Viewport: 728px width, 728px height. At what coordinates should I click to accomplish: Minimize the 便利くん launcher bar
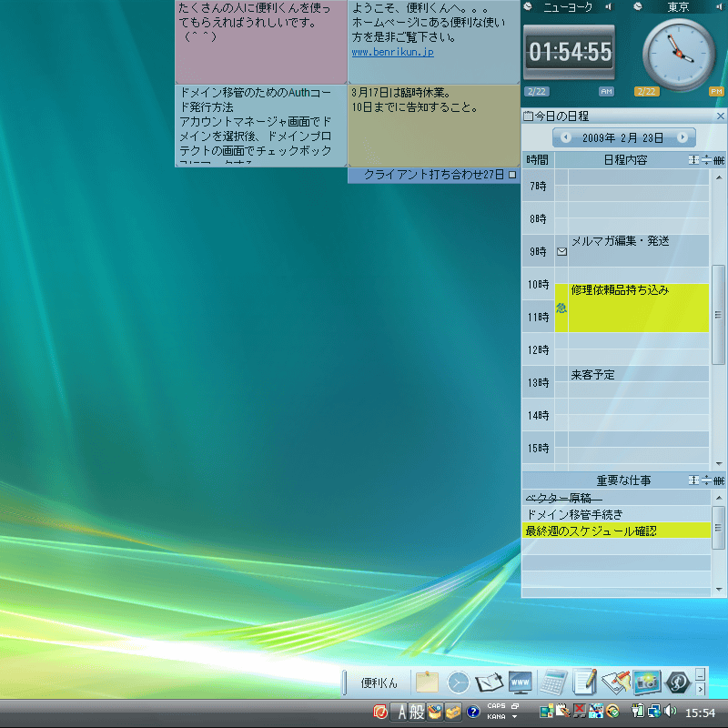pos(700,673)
